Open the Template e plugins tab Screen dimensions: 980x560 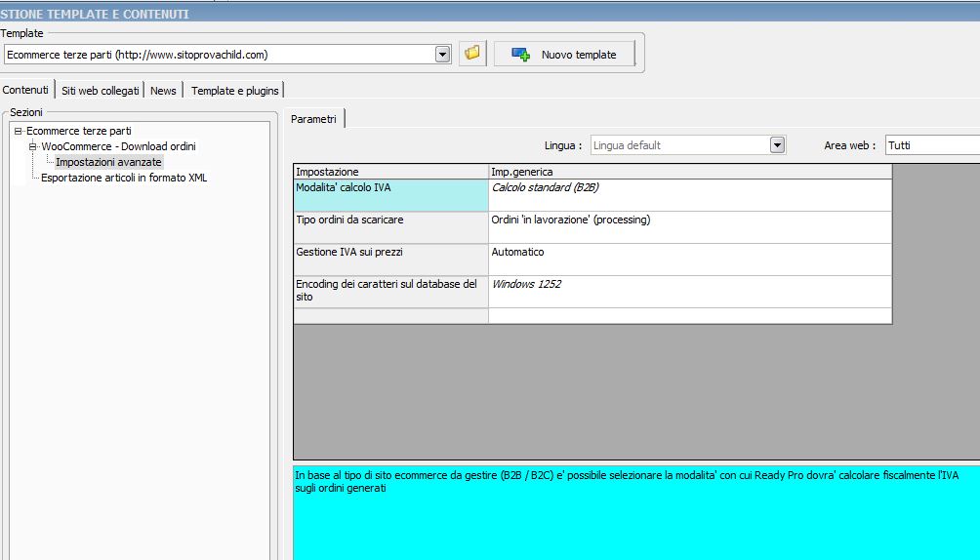pyautogui.click(x=235, y=91)
